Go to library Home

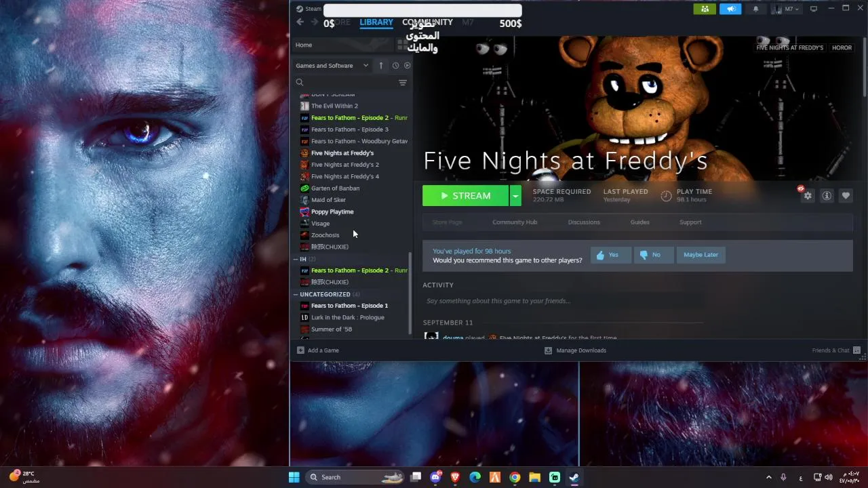point(342,45)
